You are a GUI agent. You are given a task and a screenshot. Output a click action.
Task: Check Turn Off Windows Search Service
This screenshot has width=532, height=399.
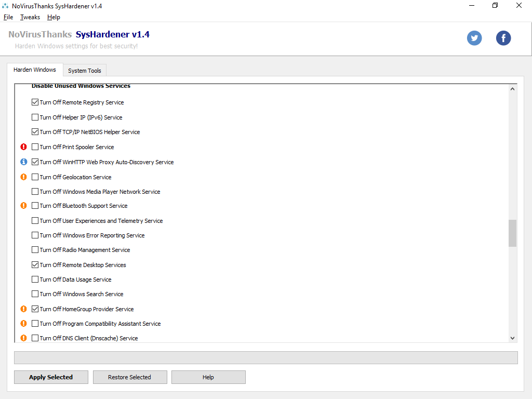(35, 294)
